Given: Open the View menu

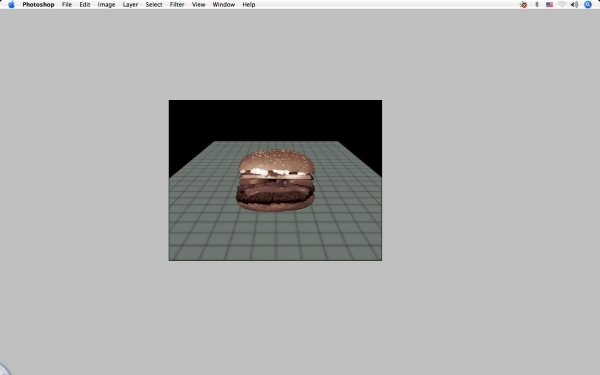Looking at the screenshot, I should tap(198, 5).
